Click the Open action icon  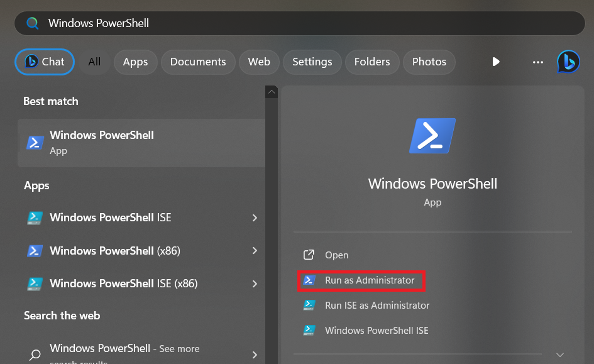coord(309,255)
